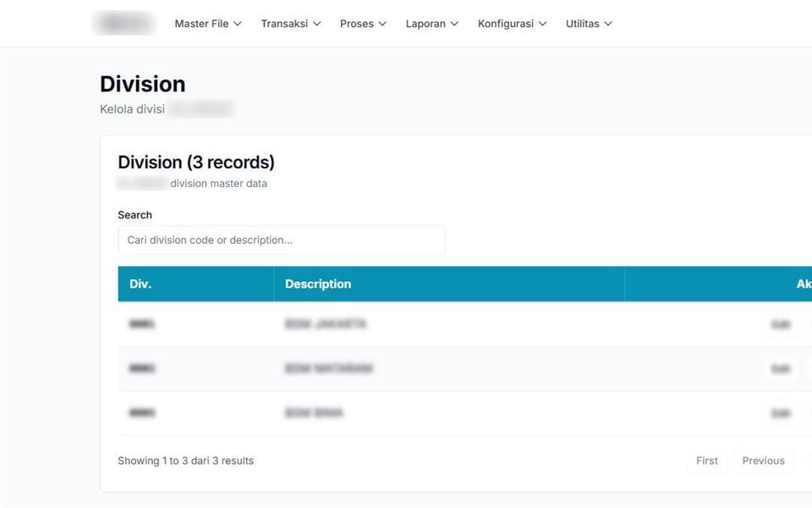Select the Description column header
The height and width of the screenshot is (508, 812).
(x=449, y=284)
